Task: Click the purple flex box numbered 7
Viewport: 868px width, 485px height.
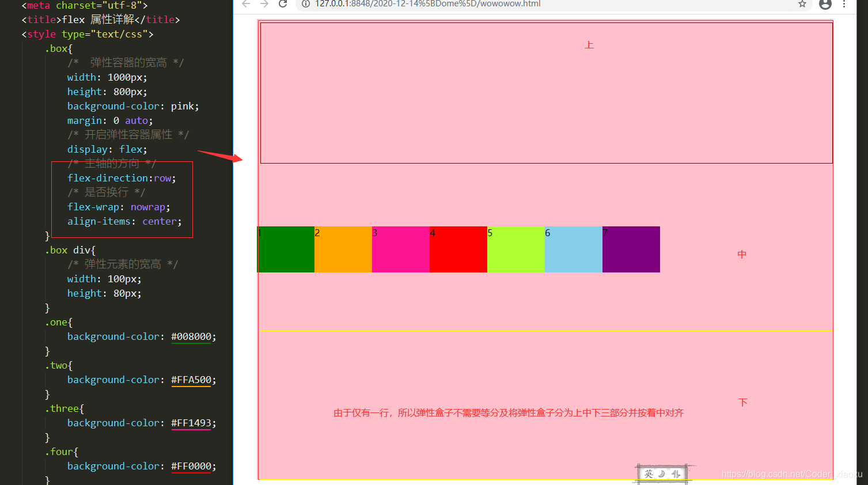Action: tap(631, 249)
